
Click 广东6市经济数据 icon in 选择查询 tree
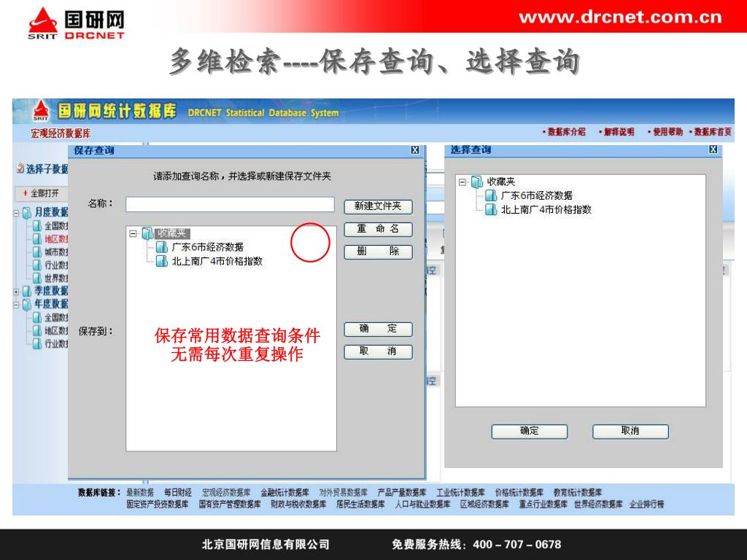coord(491,195)
